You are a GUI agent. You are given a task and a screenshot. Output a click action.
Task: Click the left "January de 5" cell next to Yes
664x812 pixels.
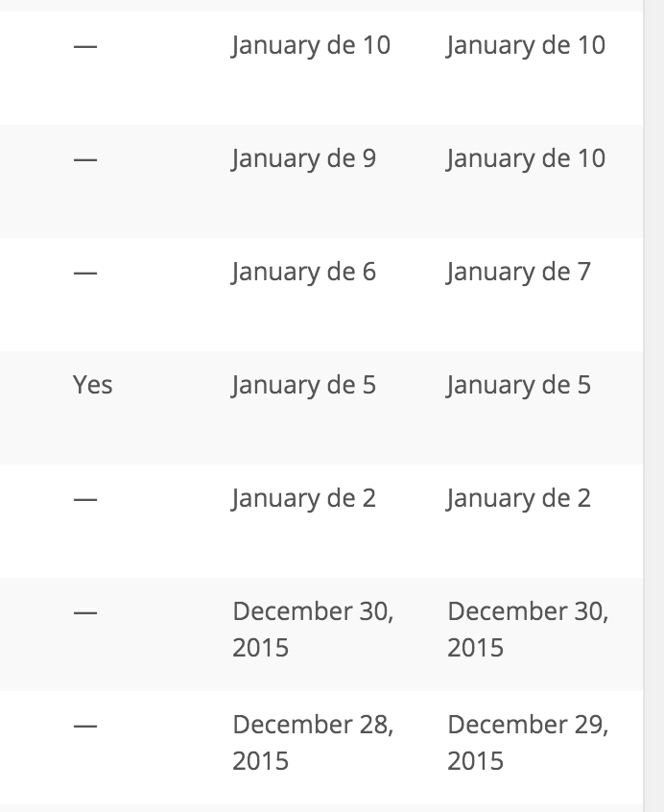point(303,385)
